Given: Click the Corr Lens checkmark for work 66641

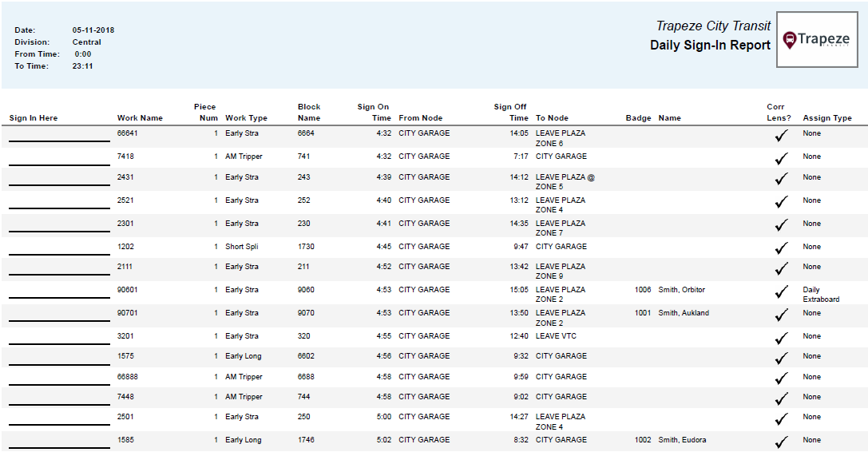Looking at the screenshot, I should click(x=781, y=137).
